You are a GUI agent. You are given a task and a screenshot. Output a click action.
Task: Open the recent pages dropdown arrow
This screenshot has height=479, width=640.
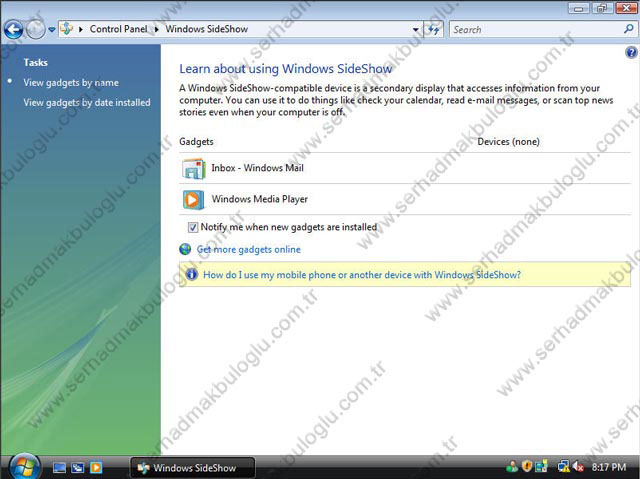52,29
